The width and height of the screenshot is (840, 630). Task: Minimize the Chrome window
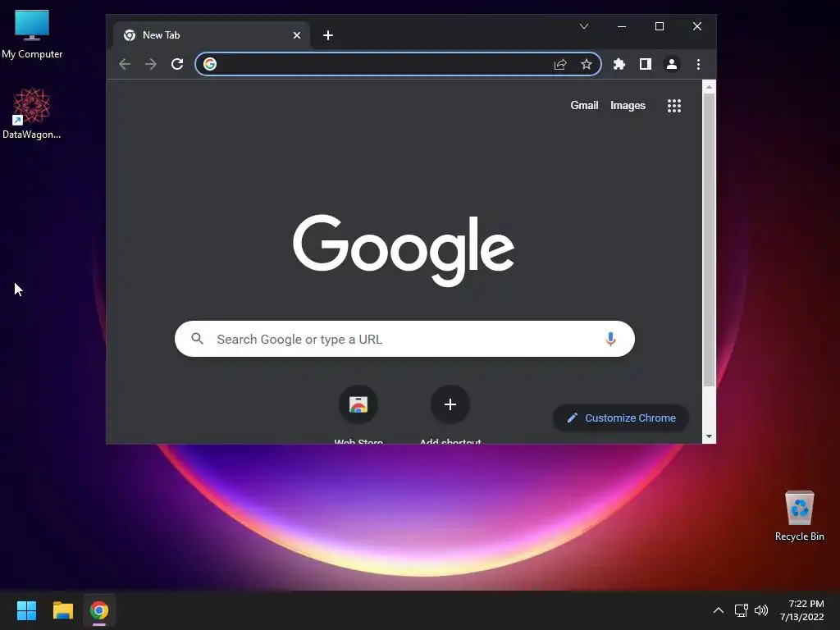[622, 26]
